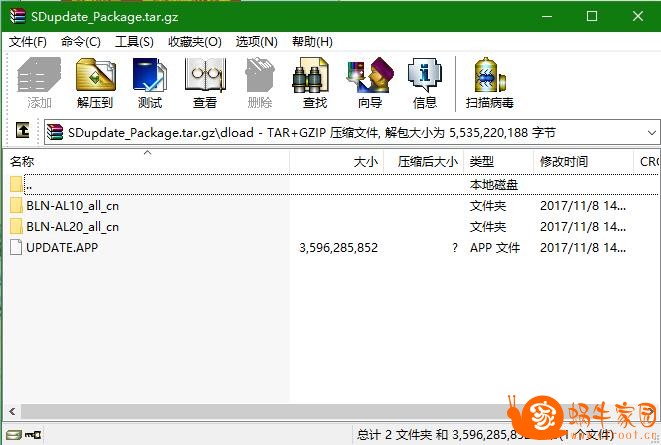
Task: Open the File (文件) menu
Action: pos(27,42)
